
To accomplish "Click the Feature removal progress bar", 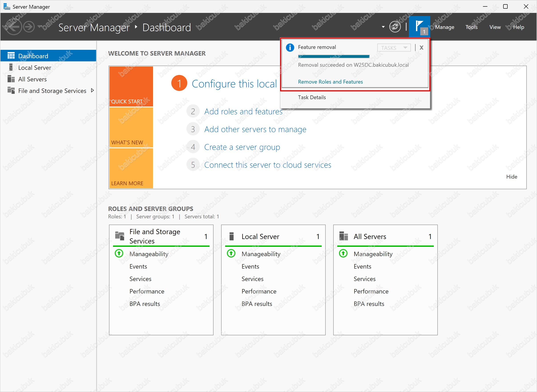I will (333, 56).
